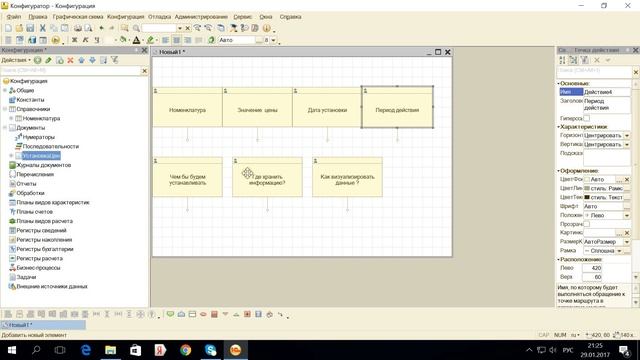Viewport: 640px width, 360px height.
Task: Move item down with blue down arrow
Action: tap(92, 60)
